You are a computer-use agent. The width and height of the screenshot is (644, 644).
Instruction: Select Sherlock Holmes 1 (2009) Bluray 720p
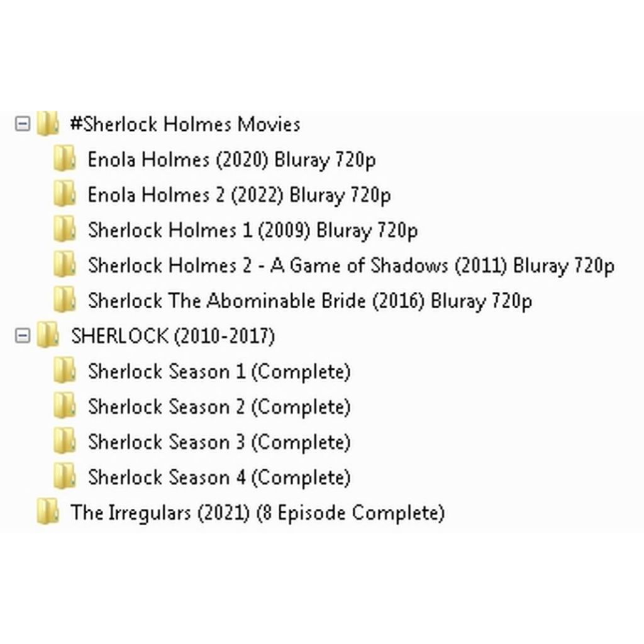(253, 230)
